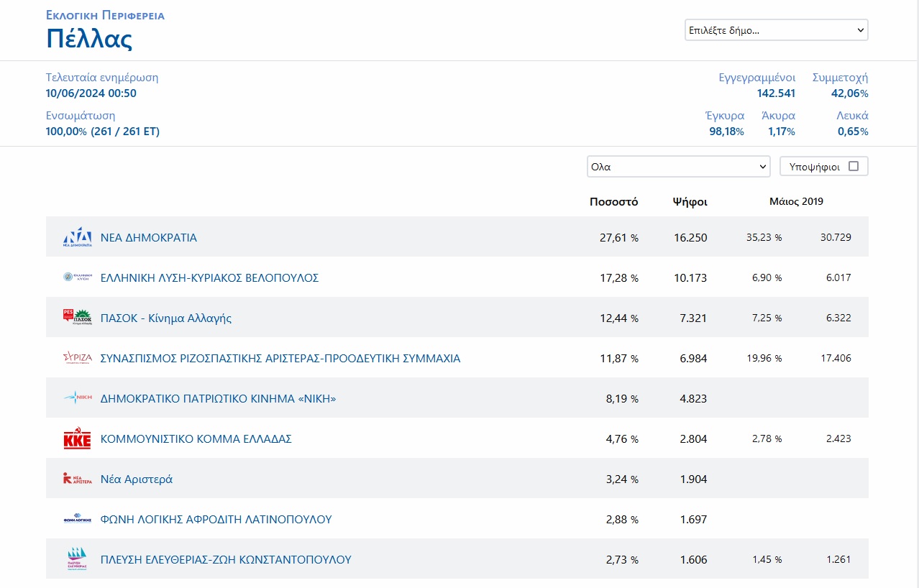Click the 16.250 votes value
Viewport: 919px width, 588px height.
coord(690,238)
